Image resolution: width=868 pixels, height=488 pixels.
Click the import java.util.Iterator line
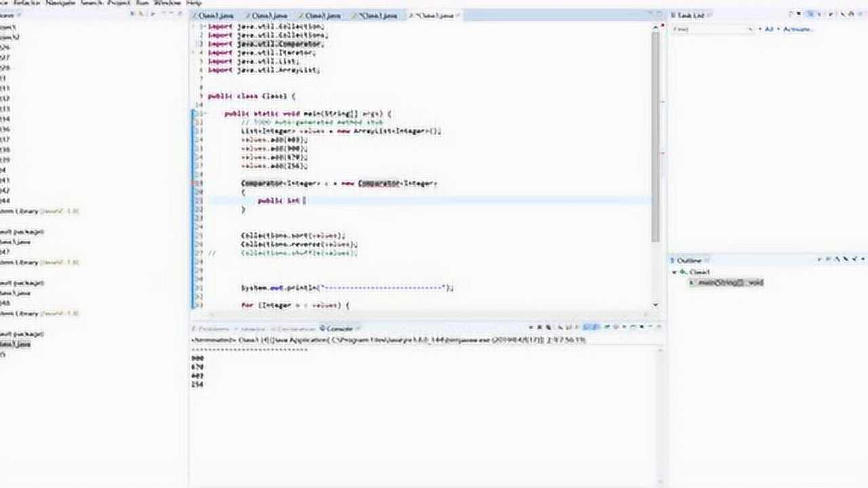pyautogui.click(x=262, y=52)
